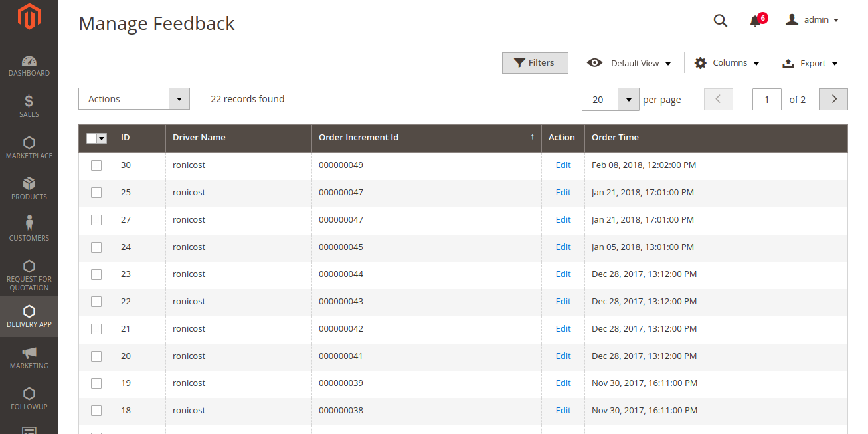Open the Sales dollar icon

(29, 101)
